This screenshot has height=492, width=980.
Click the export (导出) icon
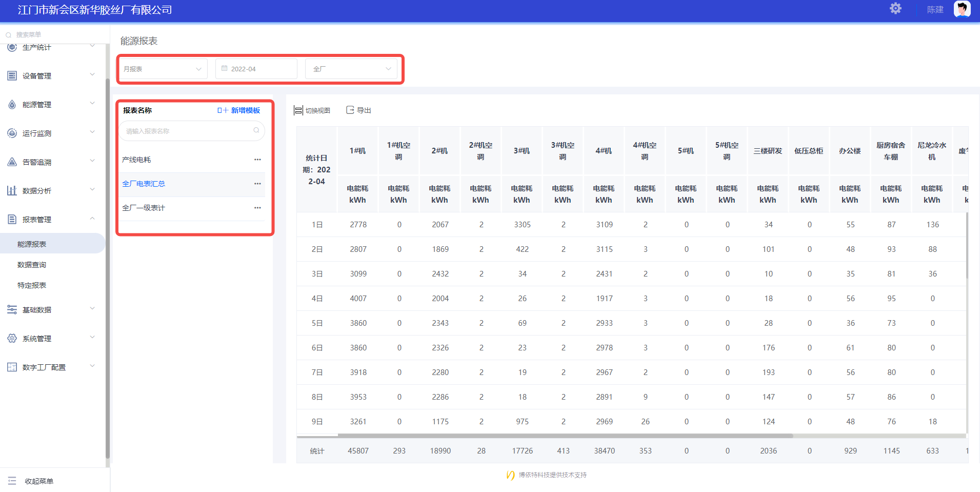[x=350, y=110]
